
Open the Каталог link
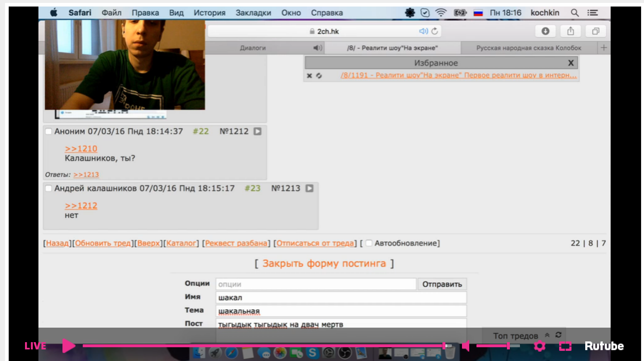tap(181, 243)
